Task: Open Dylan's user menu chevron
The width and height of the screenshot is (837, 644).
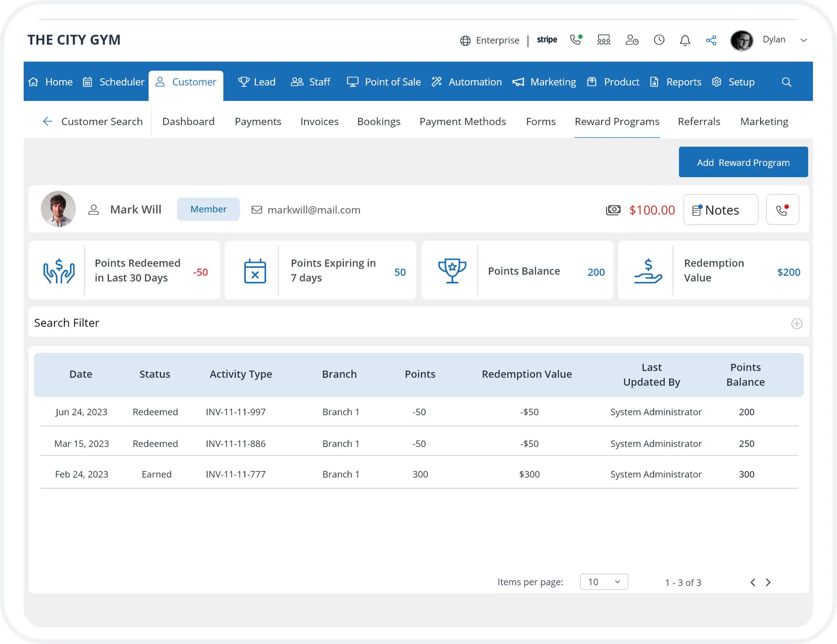Action: pyautogui.click(x=804, y=40)
